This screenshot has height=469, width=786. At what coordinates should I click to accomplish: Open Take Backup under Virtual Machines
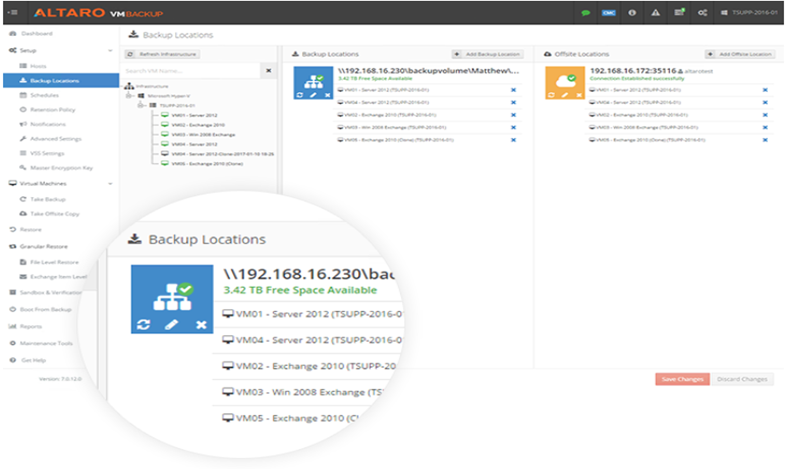coord(43,199)
